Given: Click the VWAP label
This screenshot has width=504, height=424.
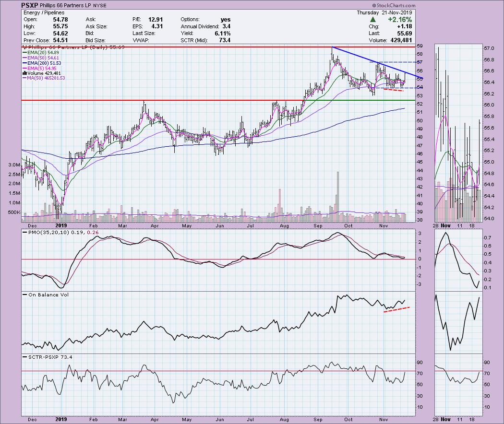Looking at the screenshot, I should click(140, 40).
